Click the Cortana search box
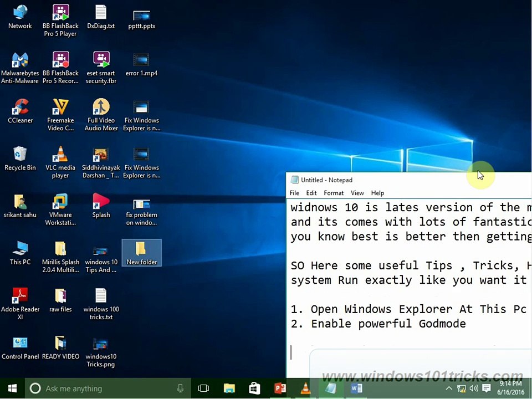532x399 pixels. (107, 388)
